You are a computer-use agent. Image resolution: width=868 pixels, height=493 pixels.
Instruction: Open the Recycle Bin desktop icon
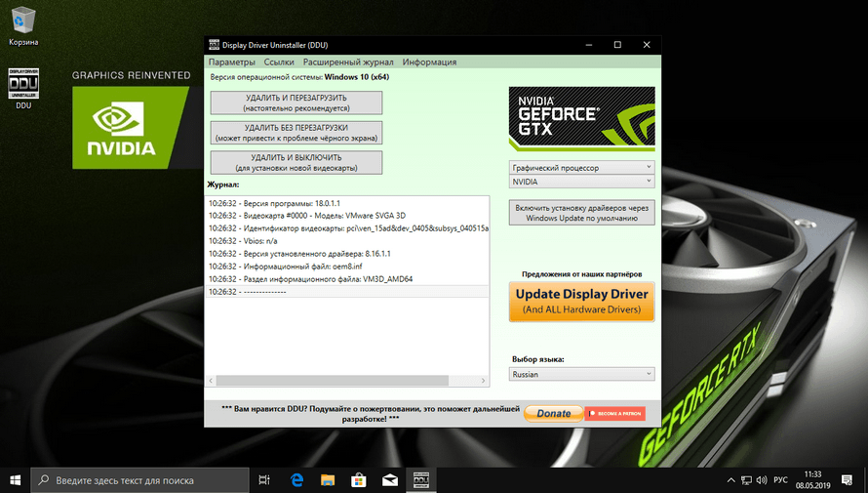23,25
